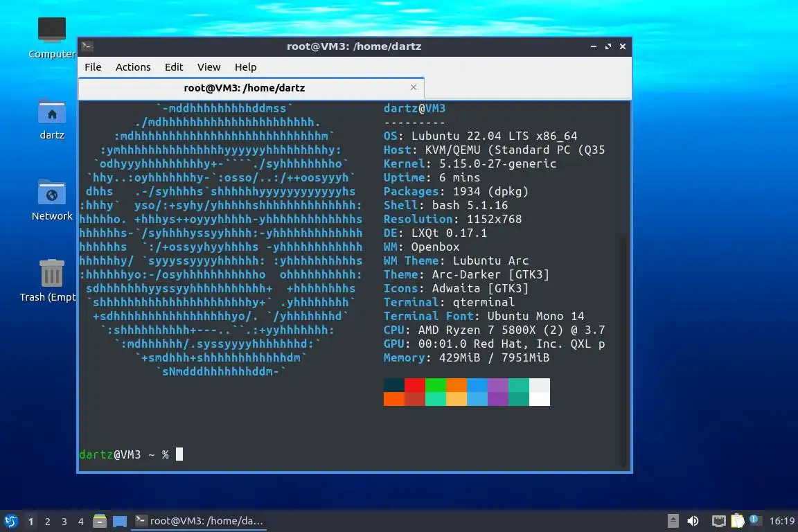Close the qterminal window

[x=623, y=46]
